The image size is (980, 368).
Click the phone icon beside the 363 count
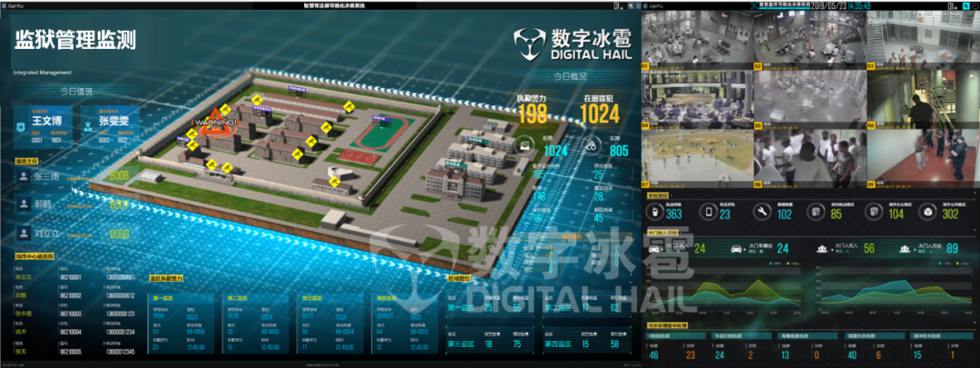tap(654, 212)
